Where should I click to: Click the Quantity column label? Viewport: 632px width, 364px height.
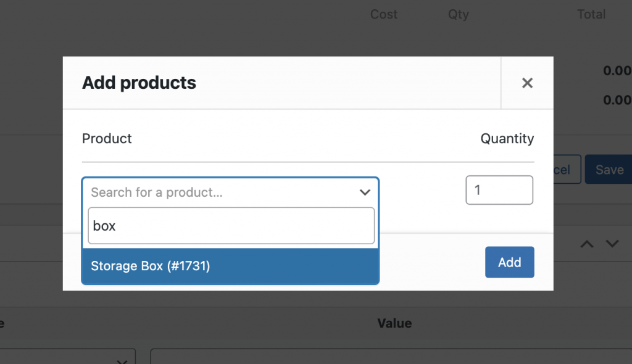507,138
